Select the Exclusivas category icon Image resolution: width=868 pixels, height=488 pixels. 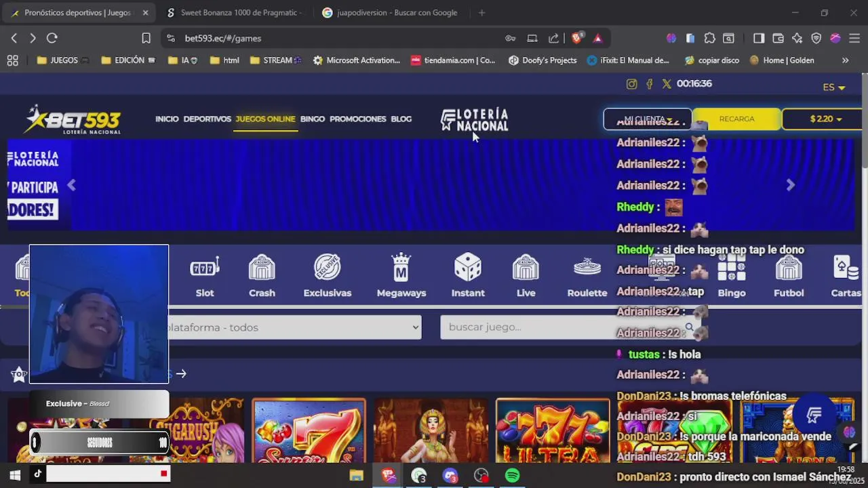pos(328,277)
